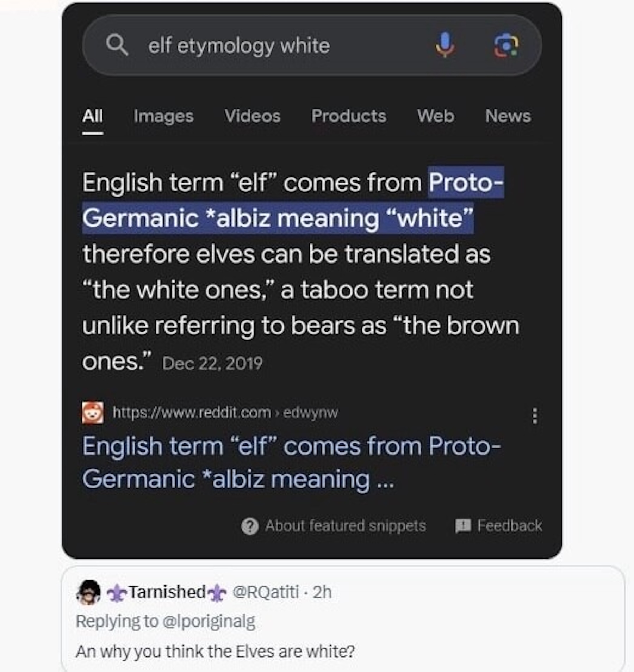Switch to the Images tab
Viewport: 634px width, 672px height.
(163, 116)
